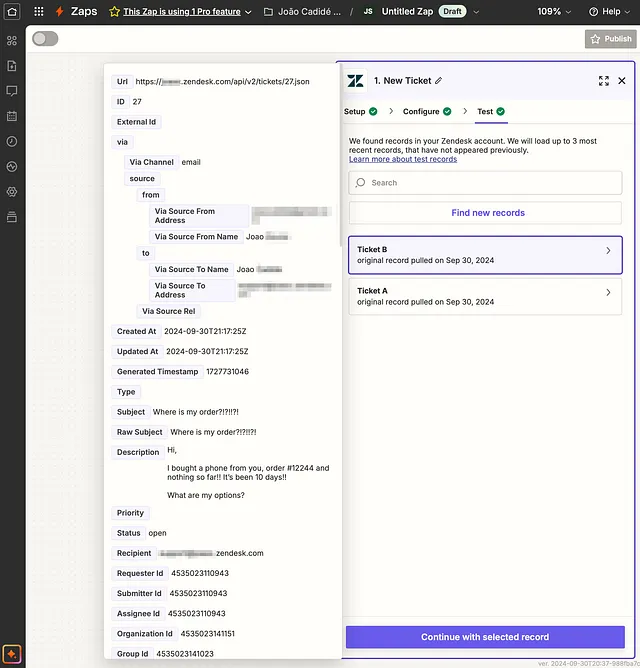This screenshot has width=640, height=668.
Task: Open the sidebar activity status icon
Action: 12,167
